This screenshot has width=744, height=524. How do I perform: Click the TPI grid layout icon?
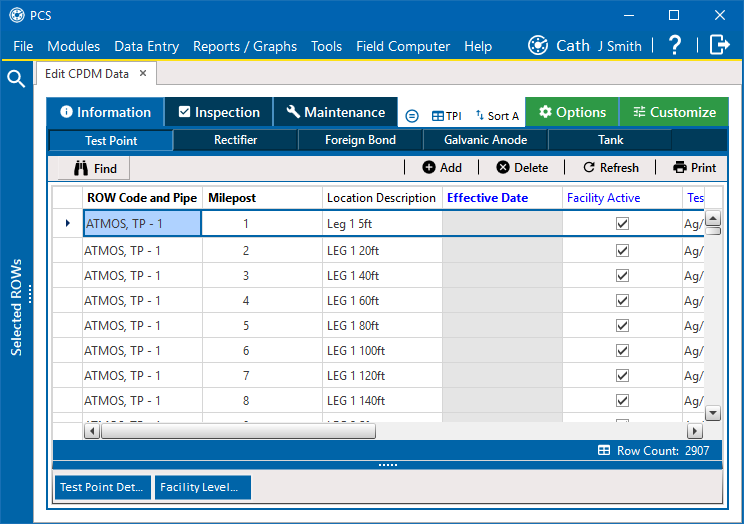click(445, 115)
